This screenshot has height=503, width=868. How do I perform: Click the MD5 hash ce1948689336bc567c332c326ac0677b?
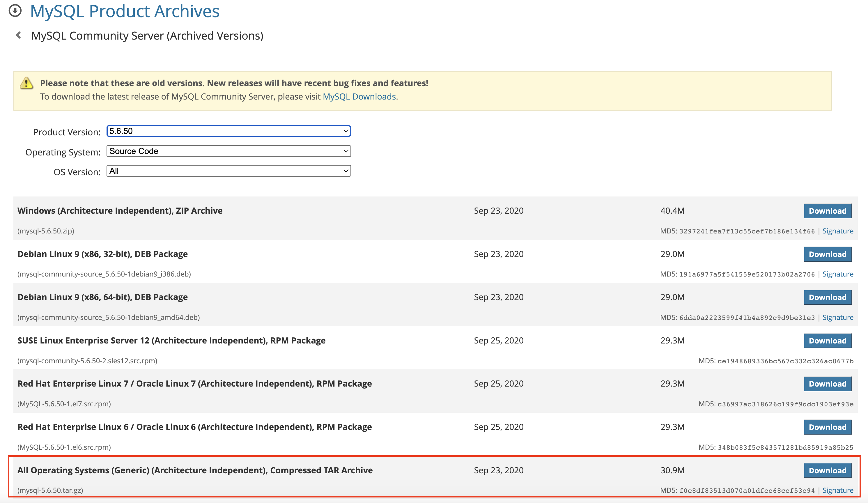(x=785, y=361)
